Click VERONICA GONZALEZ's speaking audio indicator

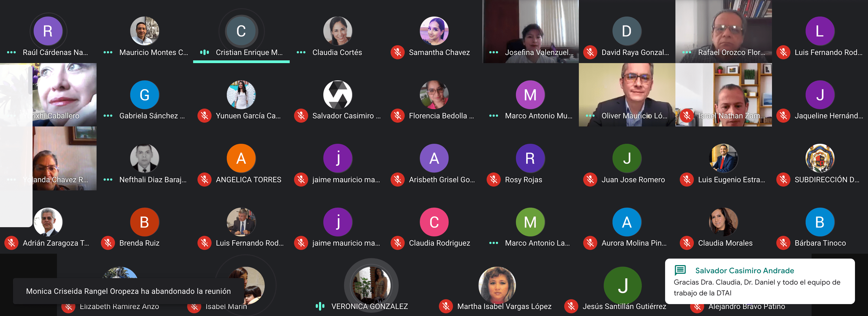pos(320,306)
